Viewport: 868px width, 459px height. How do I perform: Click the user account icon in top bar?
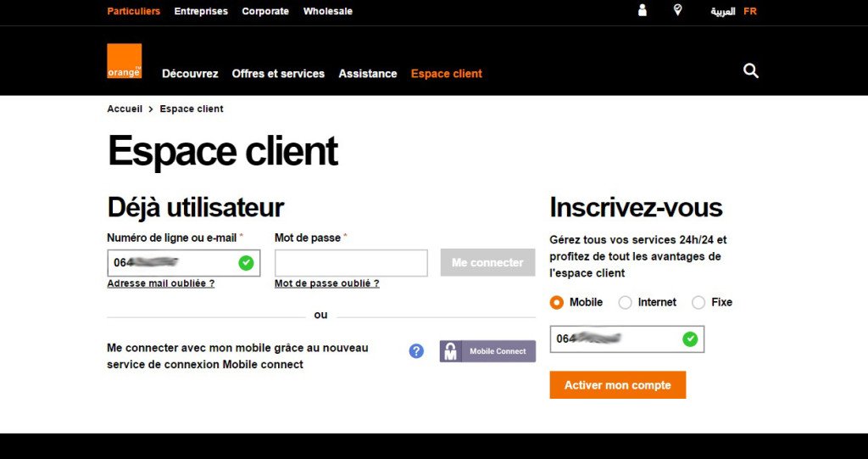pyautogui.click(x=643, y=10)
